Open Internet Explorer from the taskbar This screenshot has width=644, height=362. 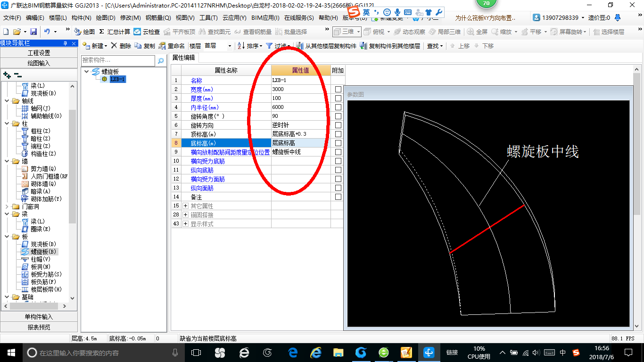click(315, 352)
